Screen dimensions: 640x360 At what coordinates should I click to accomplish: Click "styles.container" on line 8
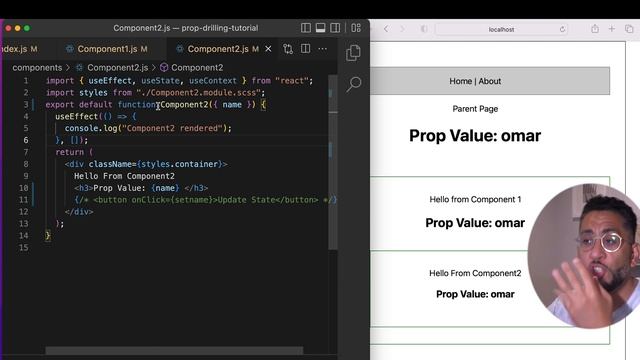pos(180,164)
